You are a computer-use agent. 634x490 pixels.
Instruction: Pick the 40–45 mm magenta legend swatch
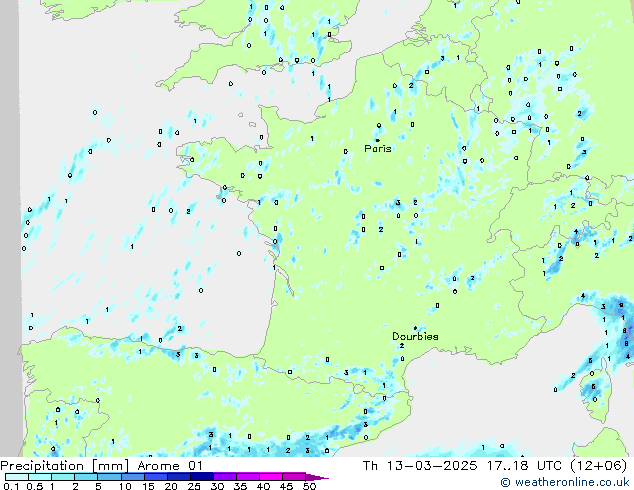(x=271, y=477)
